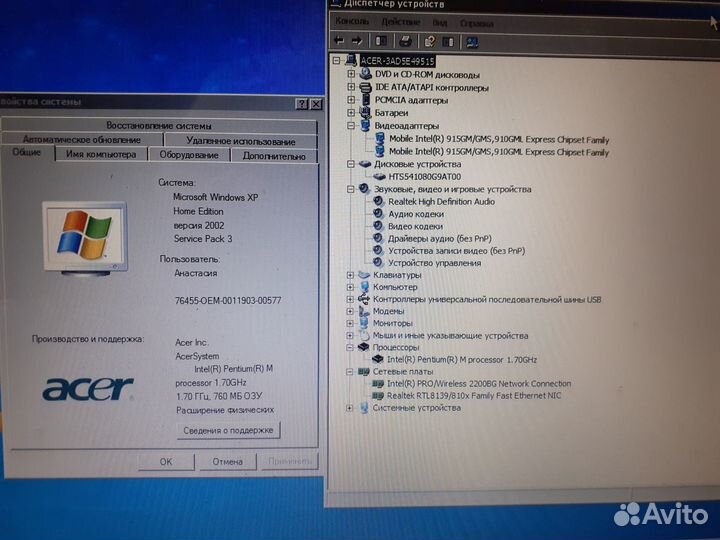Click the HTS541080G9AT00 disk drive icon
The width and height of the screenshot is (720, 540).
pyautogui.click(x=379, y=176)
